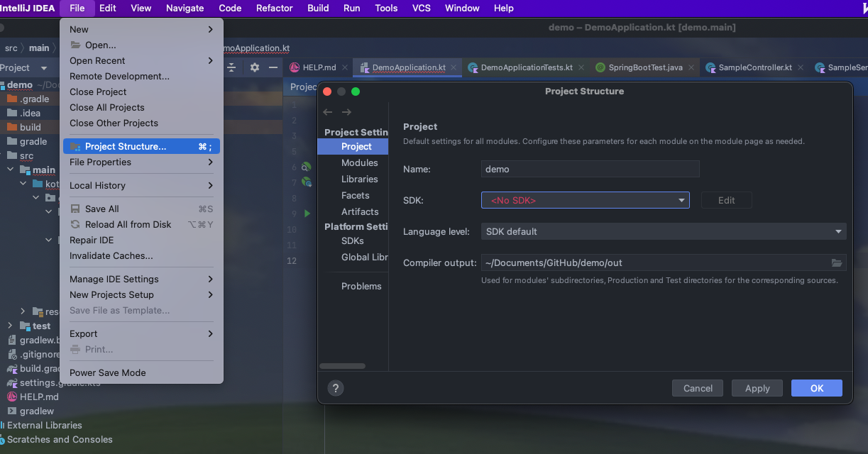The width and height of the screenshot is (868, 454).
Task: Collapse the main folder in the tree
Action: click(x=11, y=170)
